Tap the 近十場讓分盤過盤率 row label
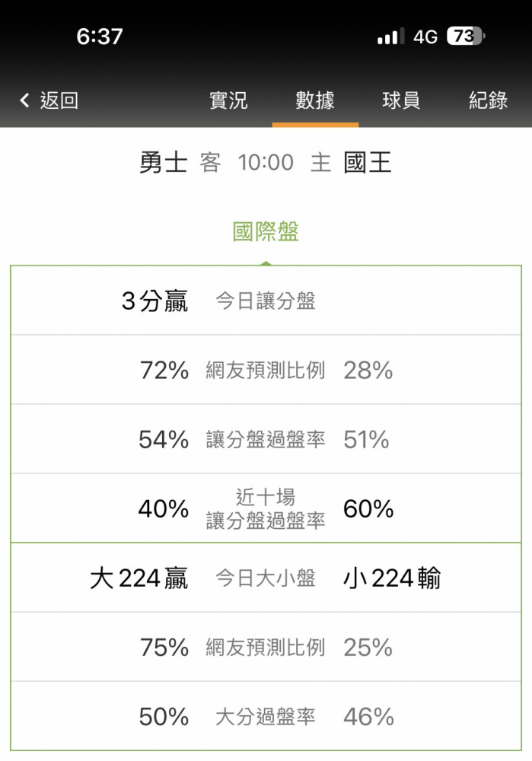Screen dimensions: 532x761 [x=266, y=508]
